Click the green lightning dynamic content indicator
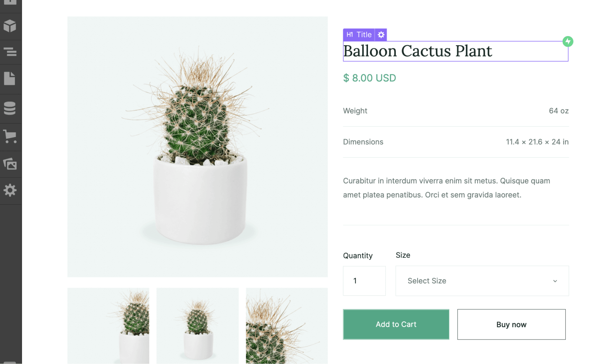 (x=567, y=41)
